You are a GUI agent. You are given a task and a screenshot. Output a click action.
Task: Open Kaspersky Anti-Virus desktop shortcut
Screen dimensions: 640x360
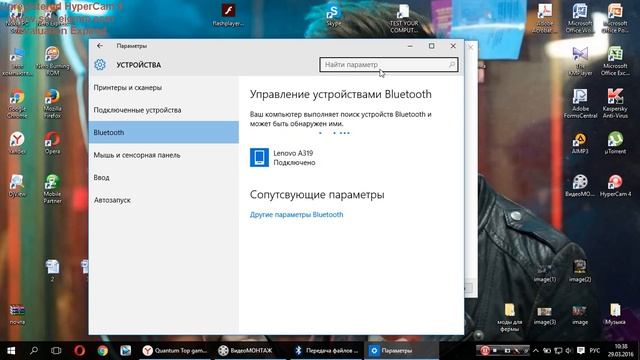tap(615, 104)
